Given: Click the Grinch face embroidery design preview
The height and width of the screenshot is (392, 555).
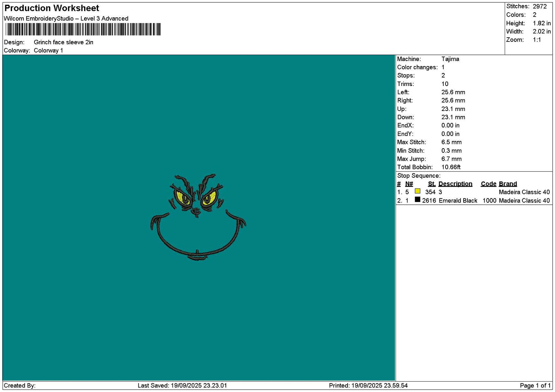Looking at the screenshot, I should click(x=198, y=217).
